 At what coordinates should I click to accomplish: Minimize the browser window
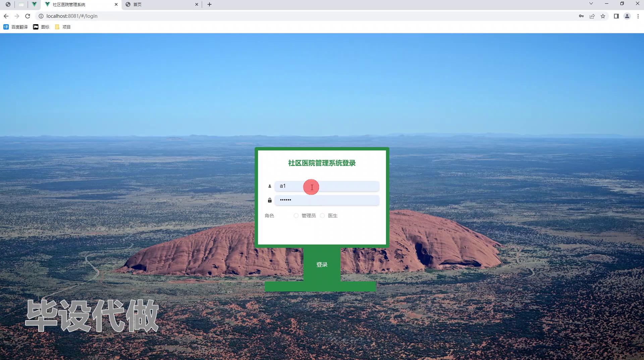pyautogui.click(x=606, y=4)
